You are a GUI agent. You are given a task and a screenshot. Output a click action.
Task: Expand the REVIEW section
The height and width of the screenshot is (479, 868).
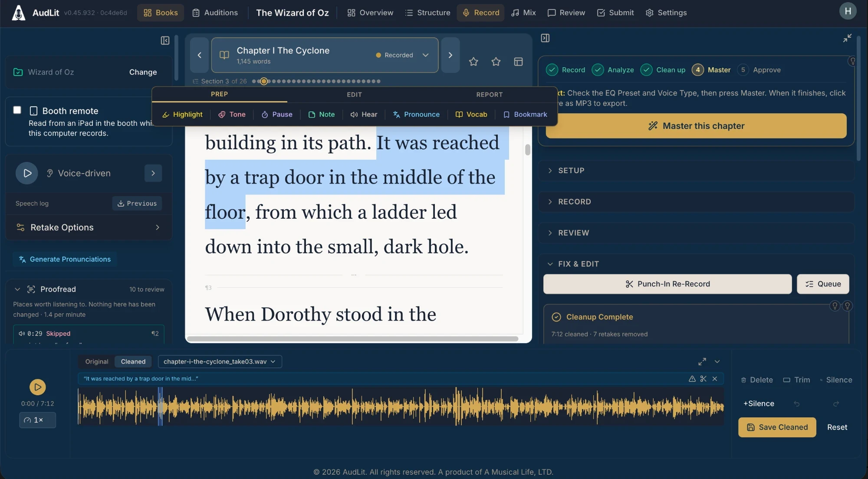[x=696, y=233]
